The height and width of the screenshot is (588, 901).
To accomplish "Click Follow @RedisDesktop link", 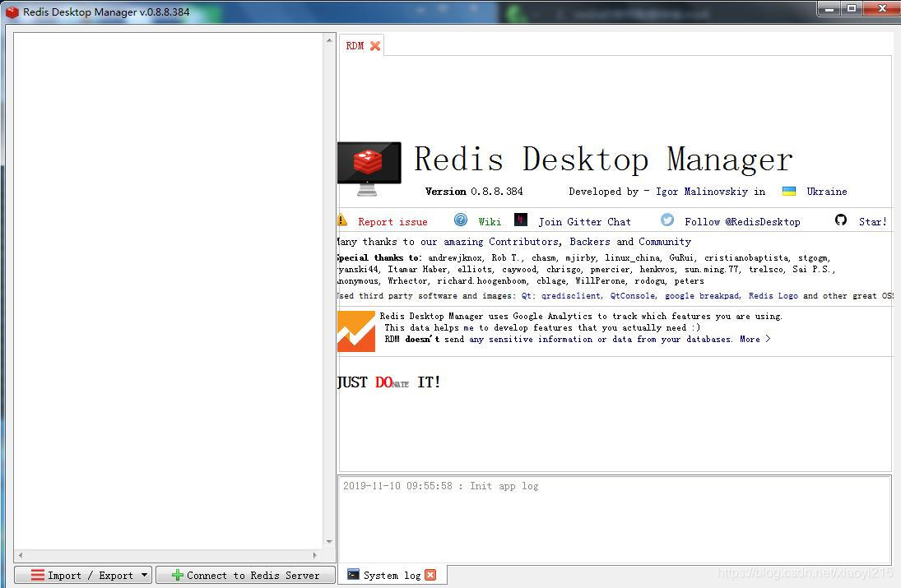I will (742, 222).
